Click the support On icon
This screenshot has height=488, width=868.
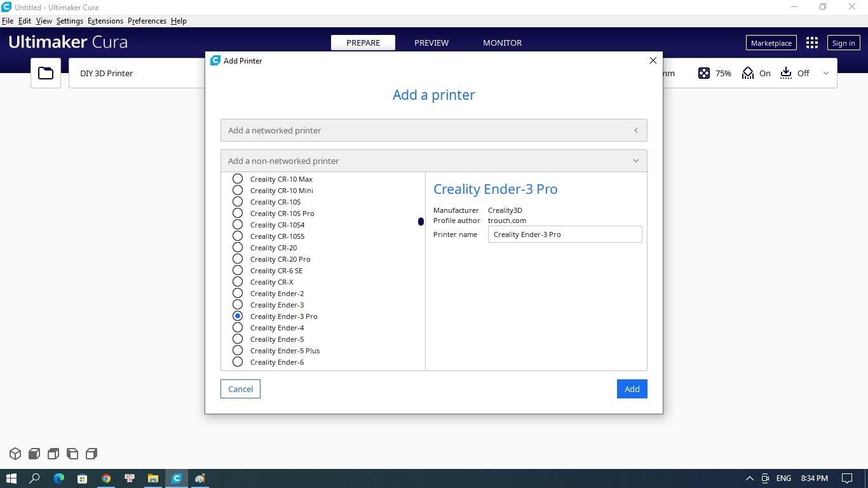pyautogui.click(x=748, y=73)
